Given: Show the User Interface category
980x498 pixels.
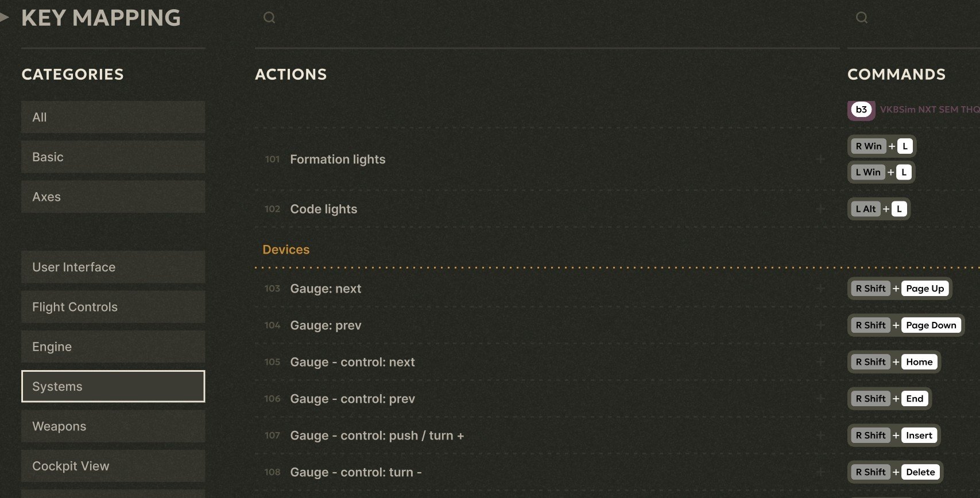Looking at the screenshot, I should point(113,267).
